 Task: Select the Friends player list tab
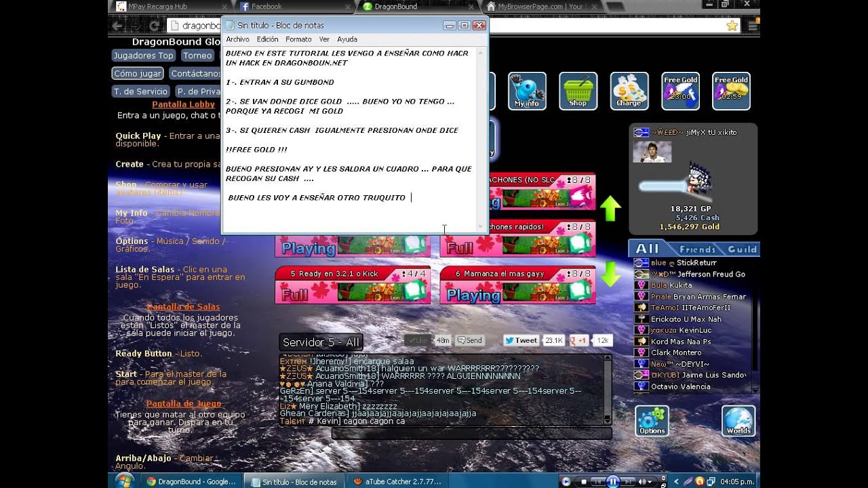(x=697, y=249)
